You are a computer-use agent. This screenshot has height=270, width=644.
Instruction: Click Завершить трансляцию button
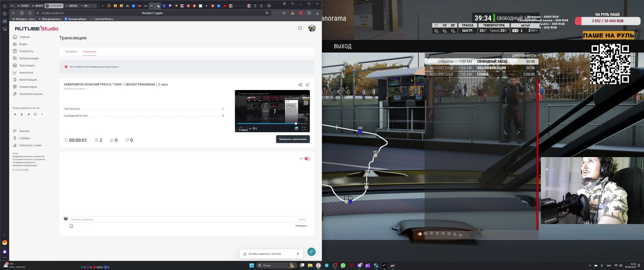click(x=293, y=139)
